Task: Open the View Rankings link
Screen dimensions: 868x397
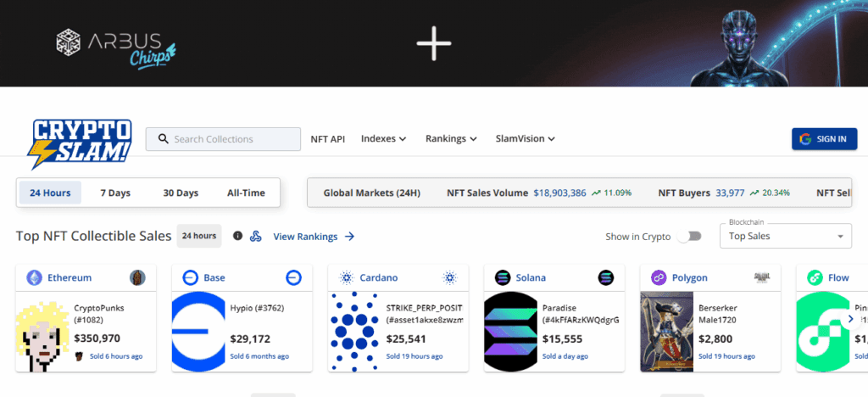Action: coord(314,237)
